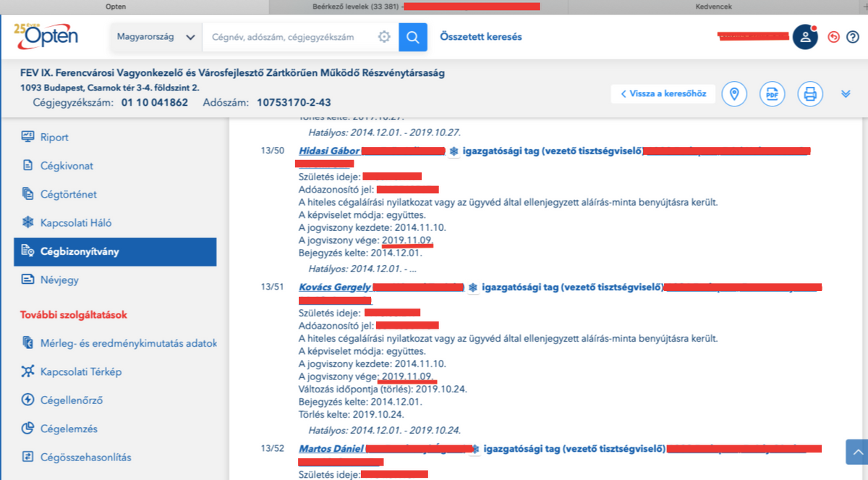Show company location with map pin icon
The width and height of the screenshot is (868, 480).
734,94
